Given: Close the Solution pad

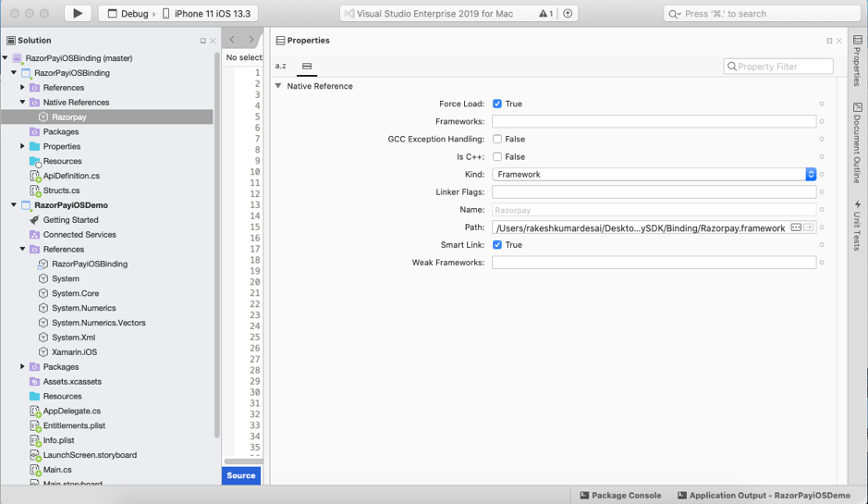Looking at the screenshot, I should 213,41.
